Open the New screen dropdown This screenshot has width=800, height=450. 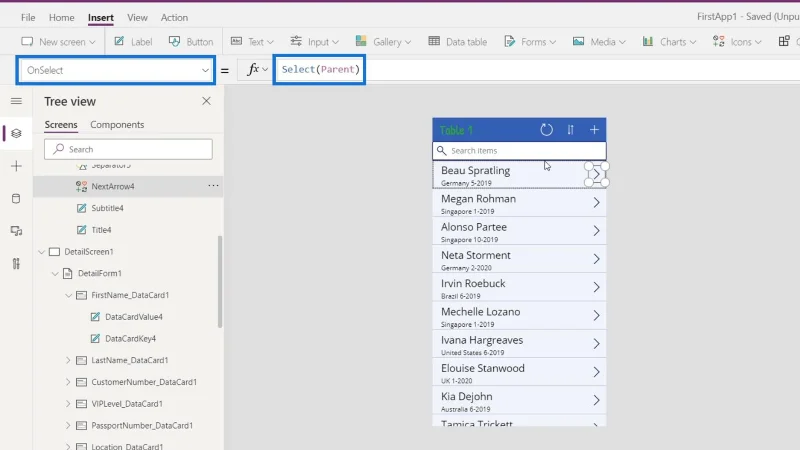click(58, 42)
